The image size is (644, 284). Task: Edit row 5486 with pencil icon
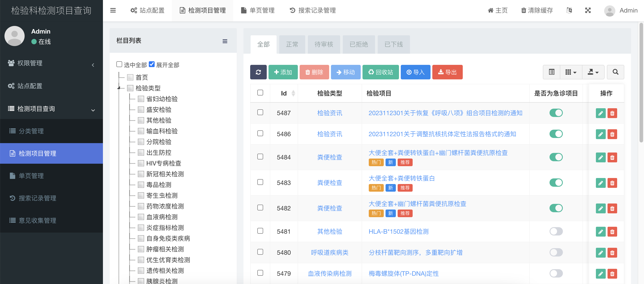coord(601,134)
